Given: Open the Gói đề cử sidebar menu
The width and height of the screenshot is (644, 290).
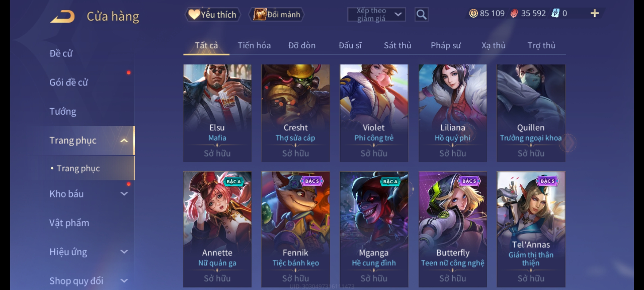Looking at the screenshot, I should point(69,82).
